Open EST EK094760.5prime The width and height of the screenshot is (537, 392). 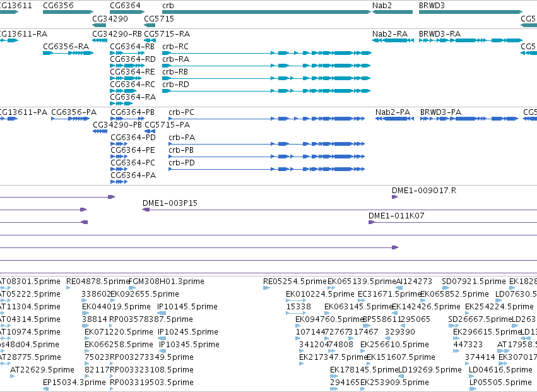click(x=329, y=319)
